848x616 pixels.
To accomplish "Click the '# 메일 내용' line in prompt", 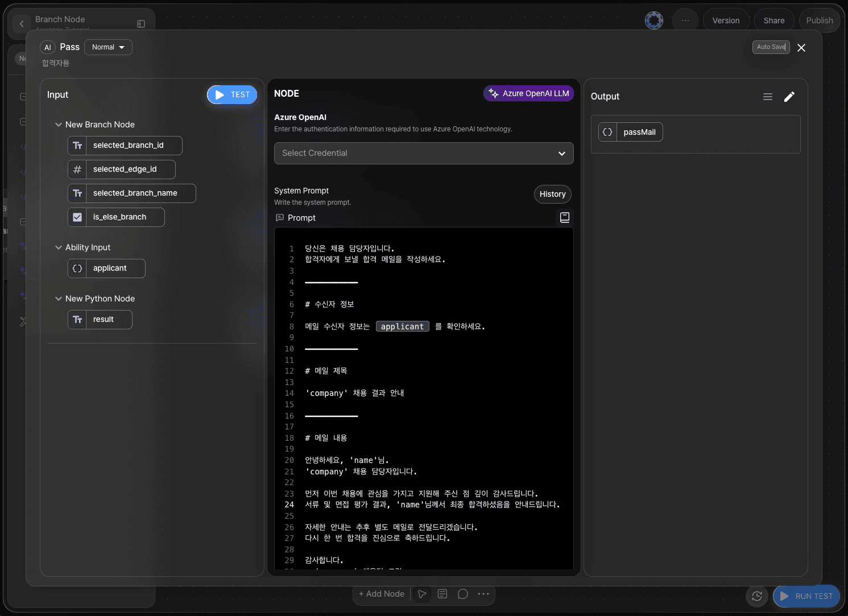I will tap(326, 438).
